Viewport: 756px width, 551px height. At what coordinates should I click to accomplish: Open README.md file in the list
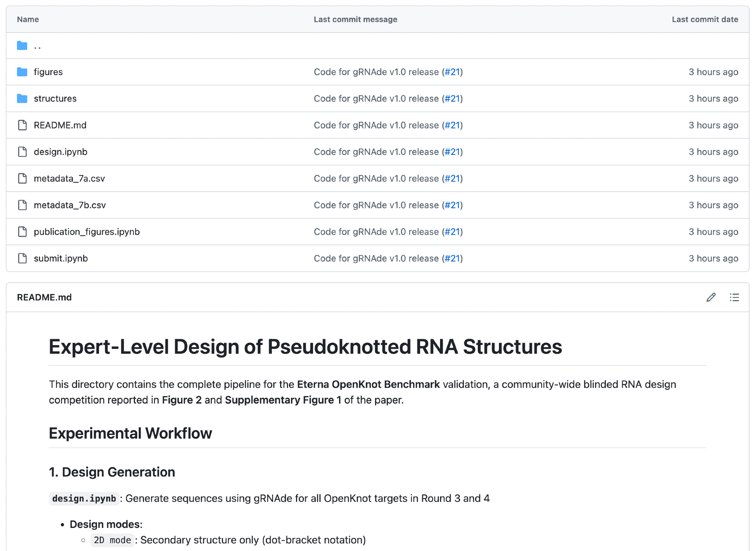click(60, 125)
